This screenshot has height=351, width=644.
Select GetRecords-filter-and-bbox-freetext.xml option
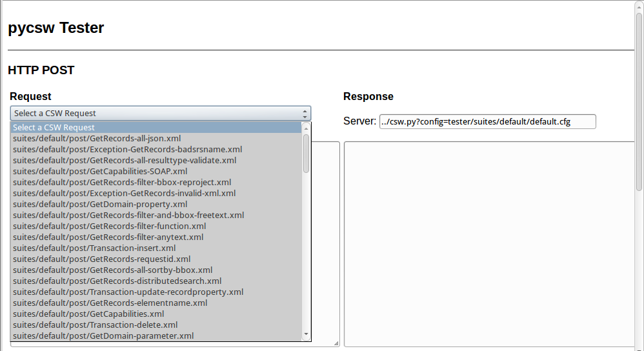click(156, 215)
